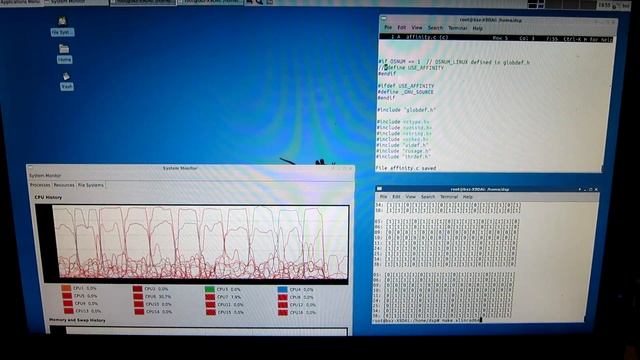640x360 pixels.
Task: Change the CPU11 color swatch
Action: tap(211, 304)
